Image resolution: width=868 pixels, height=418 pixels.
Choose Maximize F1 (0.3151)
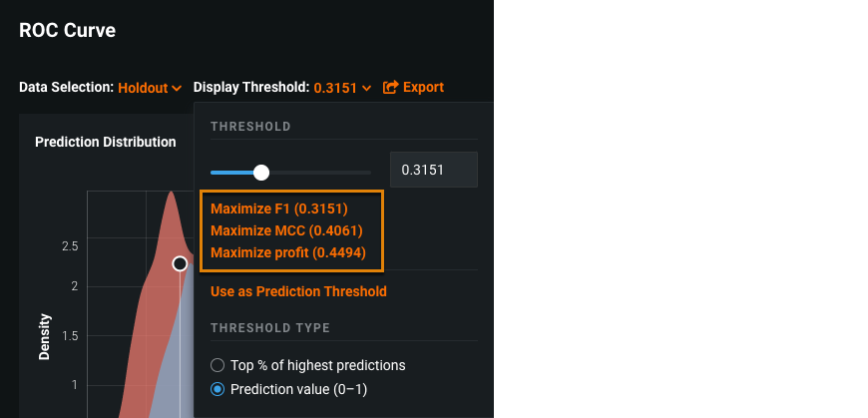pyautogui.click(x=279, y=209)
